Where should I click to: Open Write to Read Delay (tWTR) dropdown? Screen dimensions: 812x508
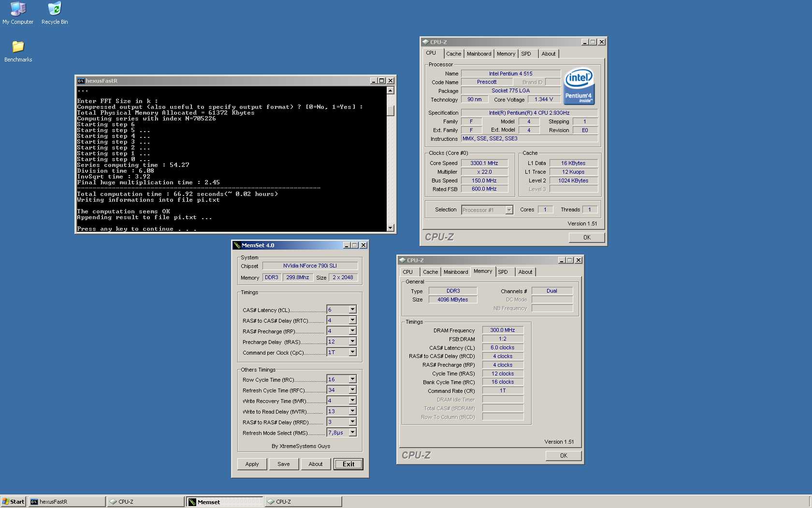[353, 411]
